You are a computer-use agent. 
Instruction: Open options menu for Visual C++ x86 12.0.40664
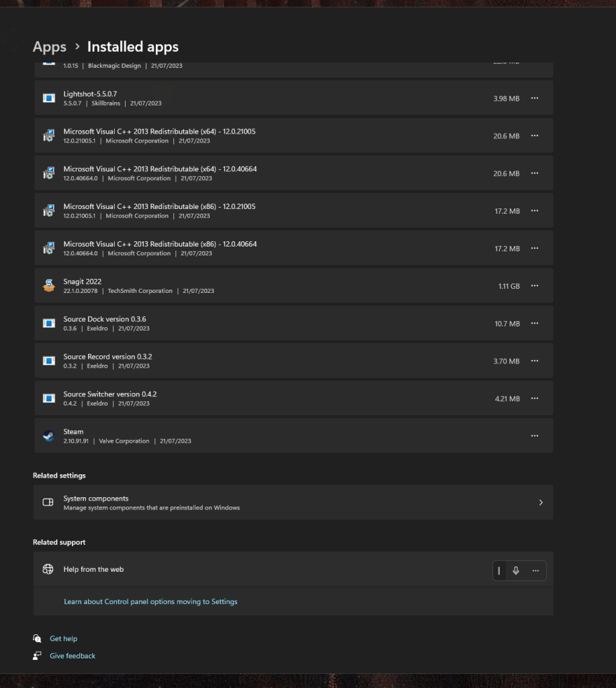click(x=535, y=249)
